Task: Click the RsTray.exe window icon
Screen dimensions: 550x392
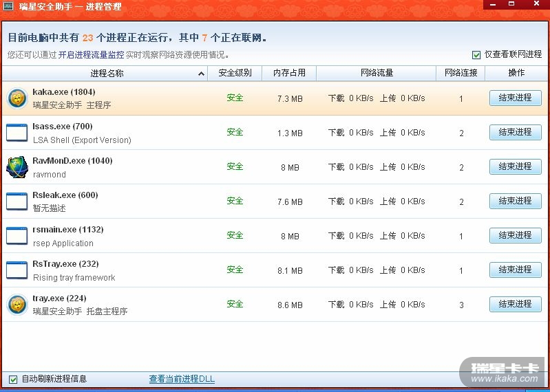Action: pyautogui.click(x=17, y=270)
